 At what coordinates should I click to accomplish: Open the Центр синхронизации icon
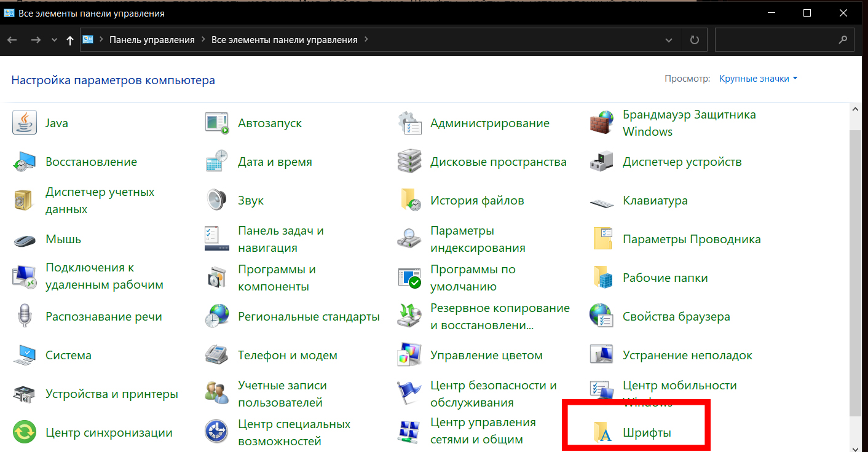(x=25, y=432)
